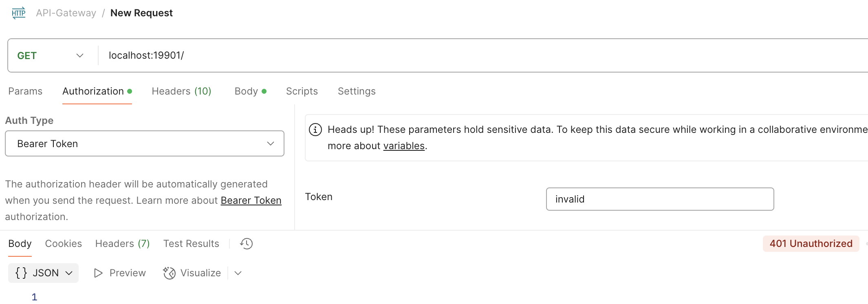The height and width of the screenshot is (304, 868).
Task: Click the Token input field
Action: (660, 199)
